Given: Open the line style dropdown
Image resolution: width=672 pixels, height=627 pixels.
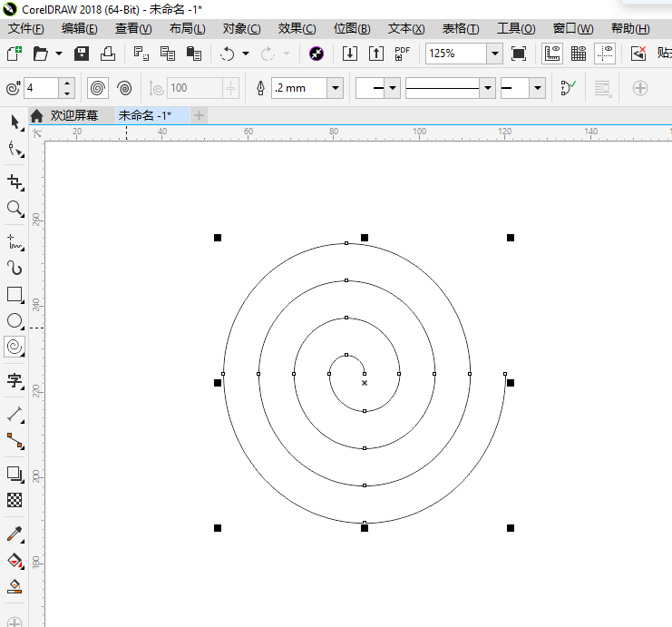Looking at the screenshot, I should pyautogui.click(x=487, y=88).
